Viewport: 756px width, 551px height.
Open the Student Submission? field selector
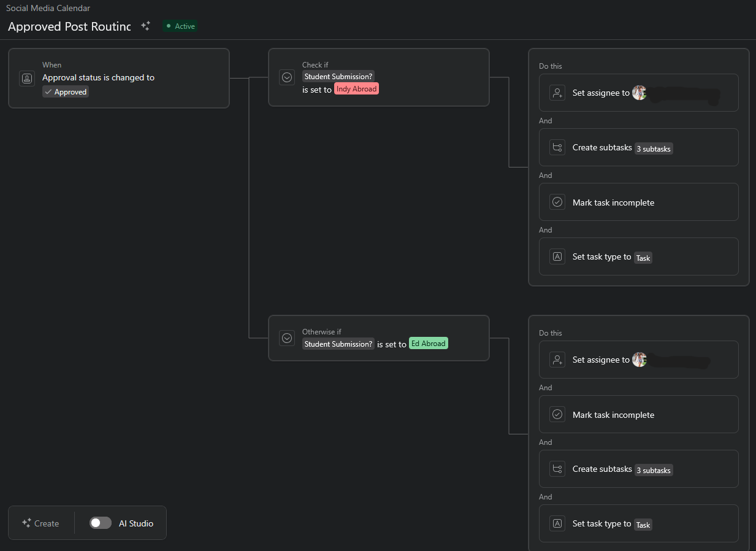pos(338,76)
